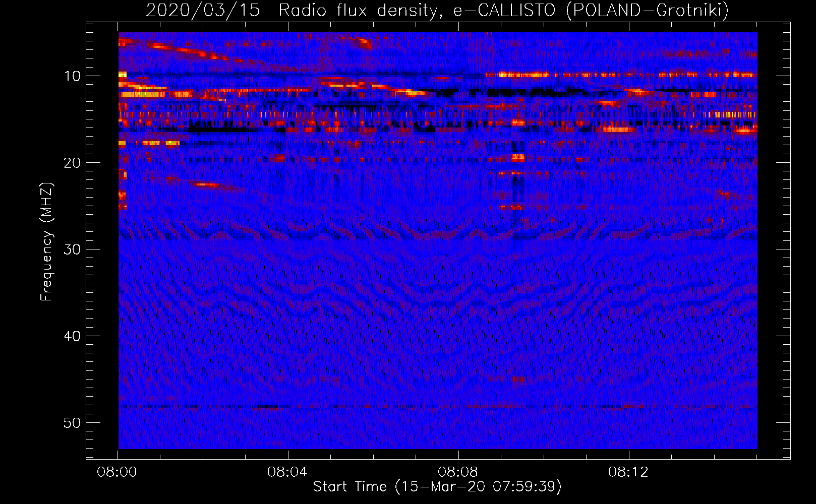
Task: Click the 10 MHz frequency tick label
Action: click(73, 76)
